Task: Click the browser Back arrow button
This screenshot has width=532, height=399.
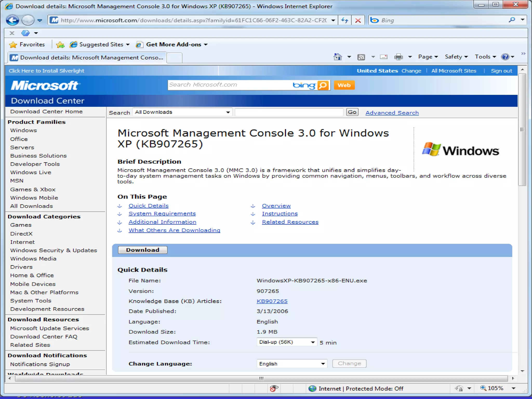Action: point(12,20)
